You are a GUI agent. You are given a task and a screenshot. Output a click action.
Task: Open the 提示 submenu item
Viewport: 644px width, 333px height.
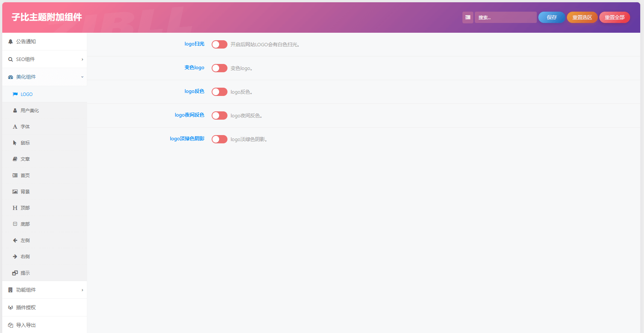pyautogui.click(x=44, y=273)
